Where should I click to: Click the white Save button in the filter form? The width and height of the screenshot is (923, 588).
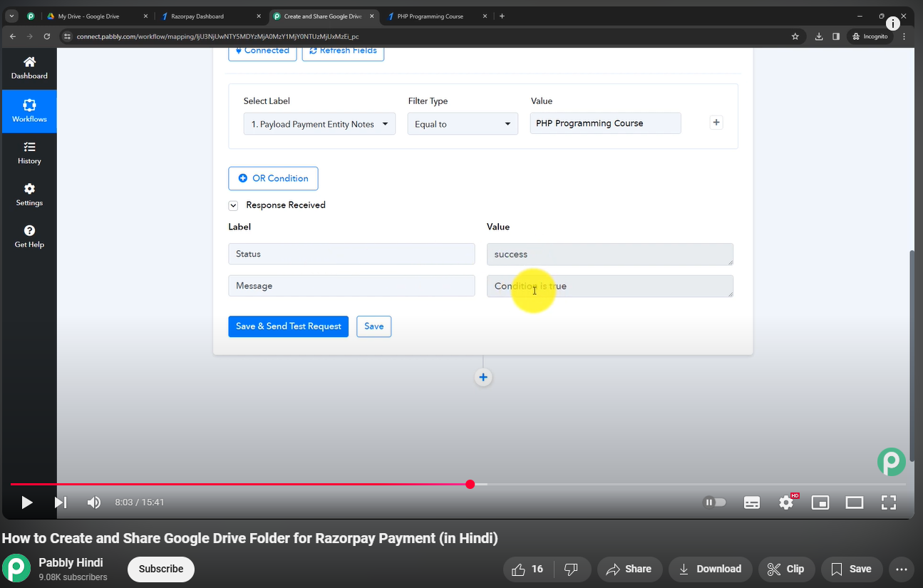tap(374, 326)
